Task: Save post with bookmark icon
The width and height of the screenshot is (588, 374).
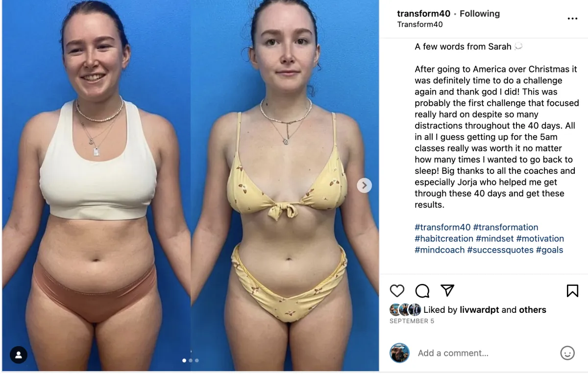Action: pos(572,291)
